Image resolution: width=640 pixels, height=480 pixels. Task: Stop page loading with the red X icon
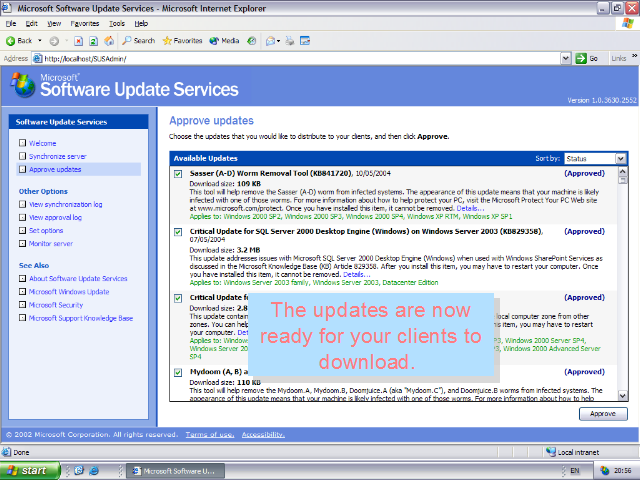pos(78,41)
